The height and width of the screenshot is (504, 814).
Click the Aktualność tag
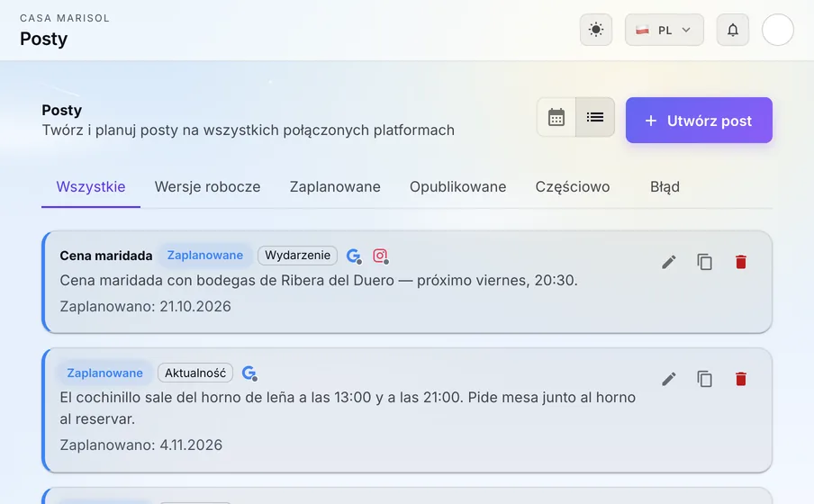pyautogui.click(x=195, y=373)
